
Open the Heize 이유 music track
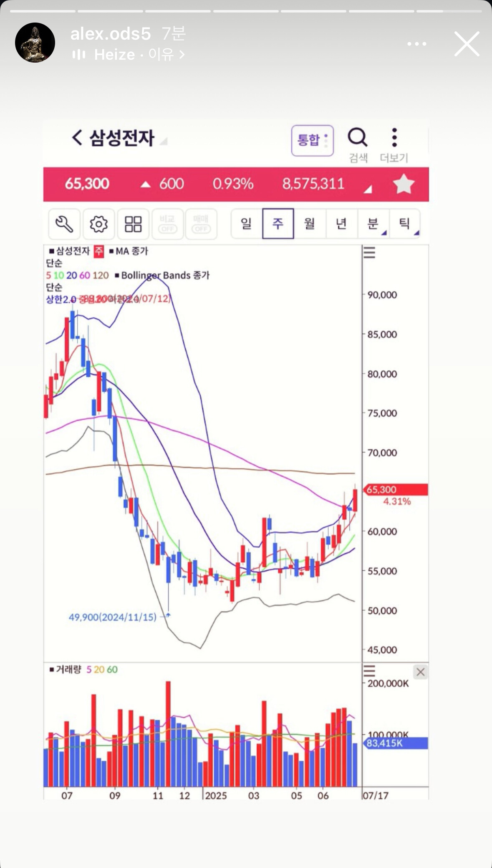pos(139,54)
